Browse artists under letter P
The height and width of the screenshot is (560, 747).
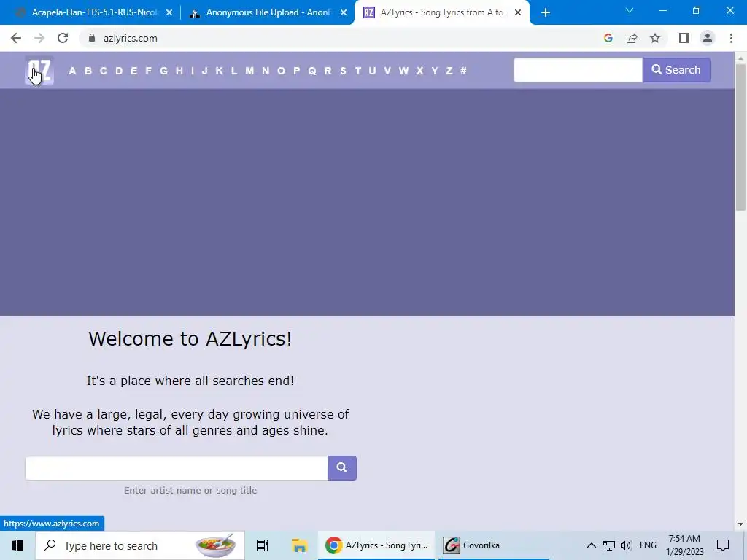coord(297,71)
